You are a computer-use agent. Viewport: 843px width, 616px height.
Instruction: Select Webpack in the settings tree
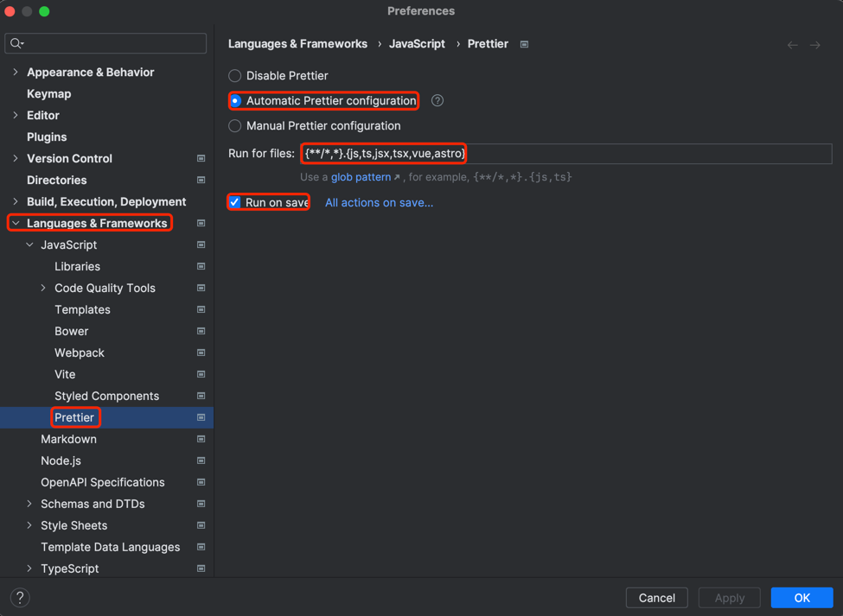point(80,352)
